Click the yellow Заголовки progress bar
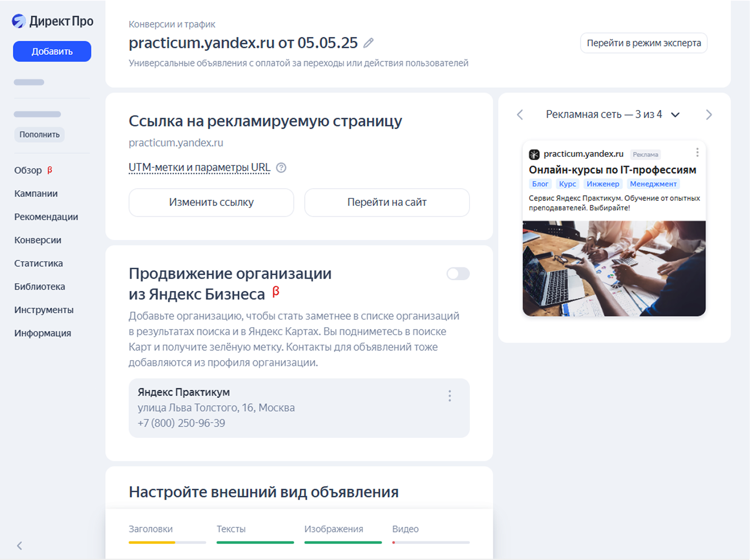 coord(167,542)
